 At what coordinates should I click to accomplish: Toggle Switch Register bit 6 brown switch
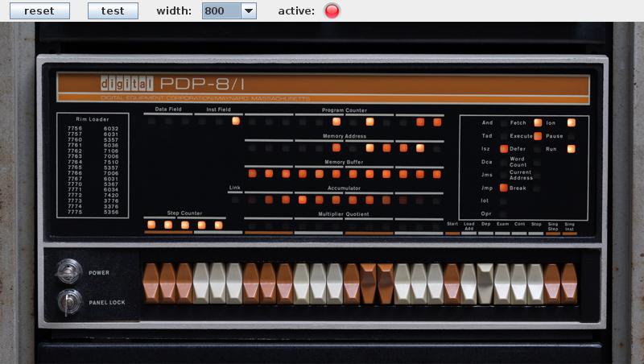pos(352,283)
